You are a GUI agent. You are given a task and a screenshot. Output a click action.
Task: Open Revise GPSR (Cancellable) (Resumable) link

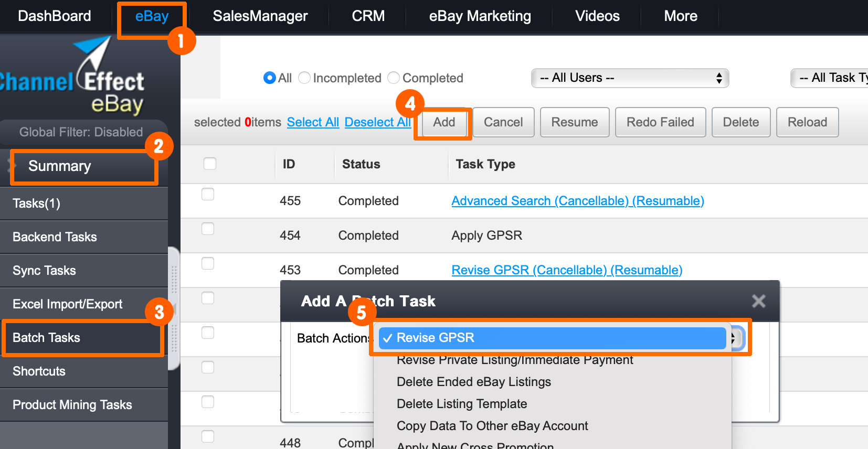pos(567,270)
